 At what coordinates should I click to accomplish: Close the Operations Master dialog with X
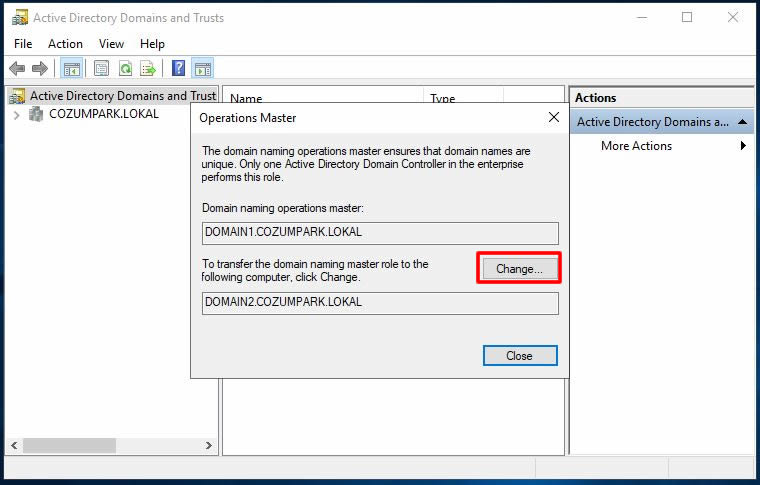coord(554,117)
